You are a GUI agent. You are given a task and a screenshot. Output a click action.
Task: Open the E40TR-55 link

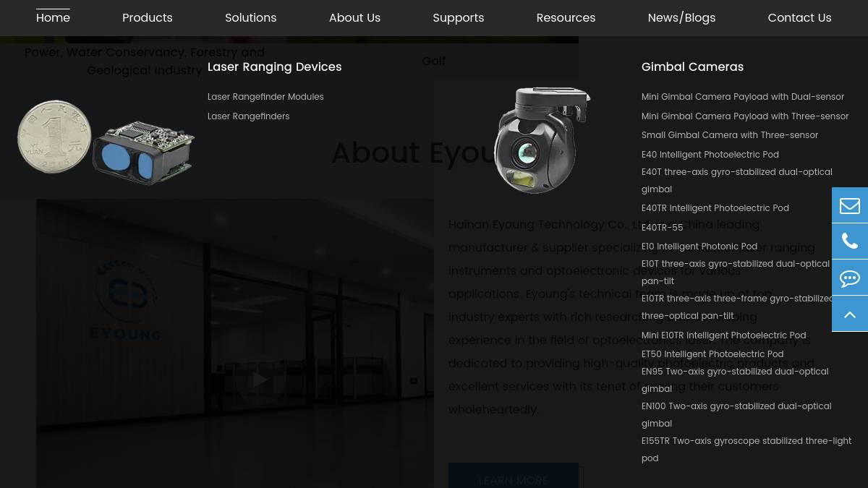tap(662, 228)
